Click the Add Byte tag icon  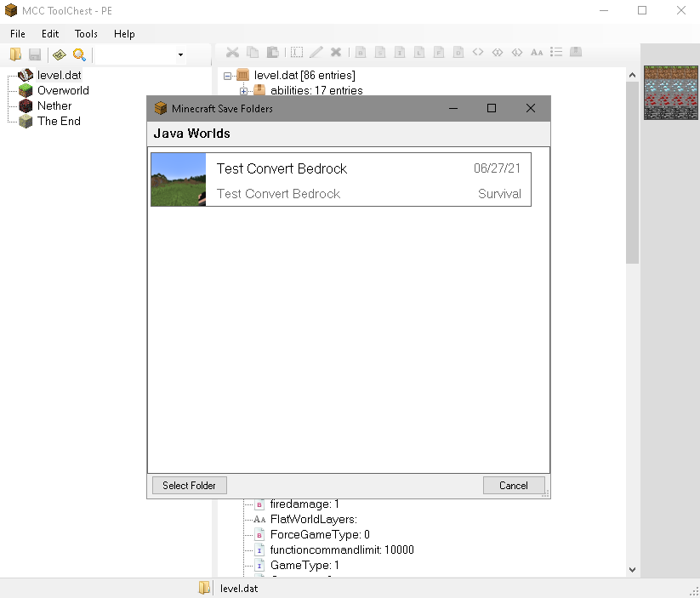coord(360,52)
